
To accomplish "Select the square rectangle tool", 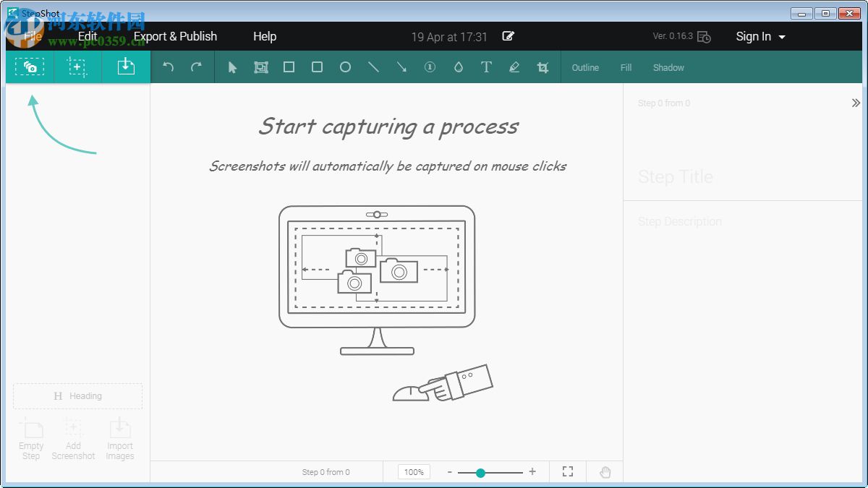I will pos(289,67).
